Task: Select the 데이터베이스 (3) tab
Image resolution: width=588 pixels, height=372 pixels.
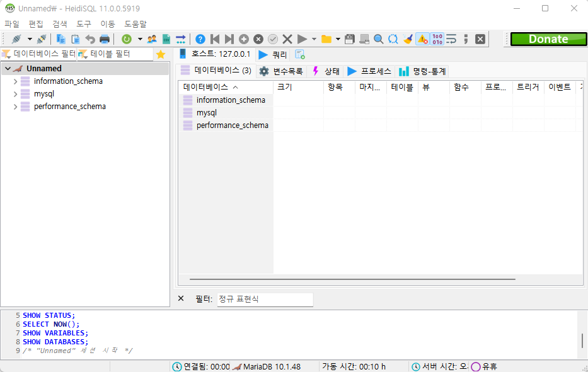Action: tap(216, 71)
